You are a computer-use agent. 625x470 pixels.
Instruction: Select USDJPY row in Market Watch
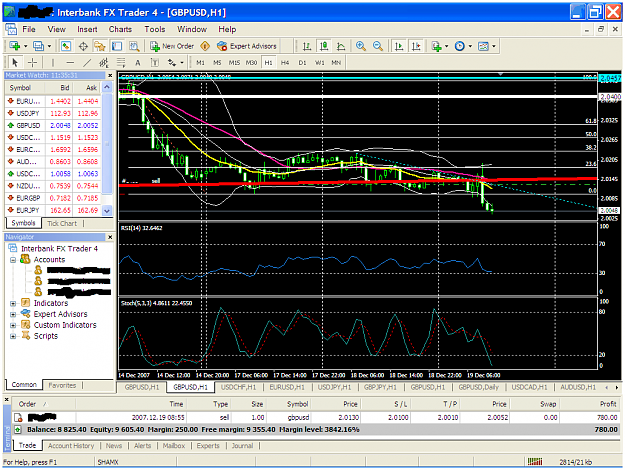pyautogui.click(x=53, y=113)
